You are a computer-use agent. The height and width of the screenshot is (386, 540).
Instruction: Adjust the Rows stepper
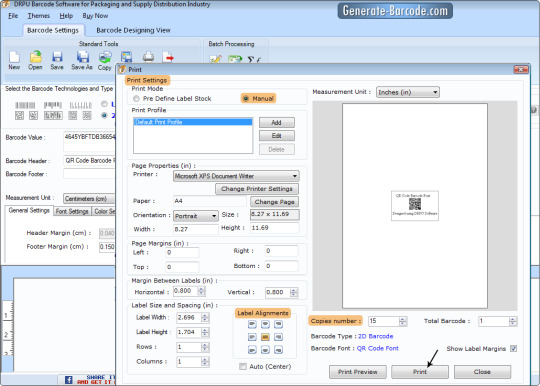click(205, 347)
